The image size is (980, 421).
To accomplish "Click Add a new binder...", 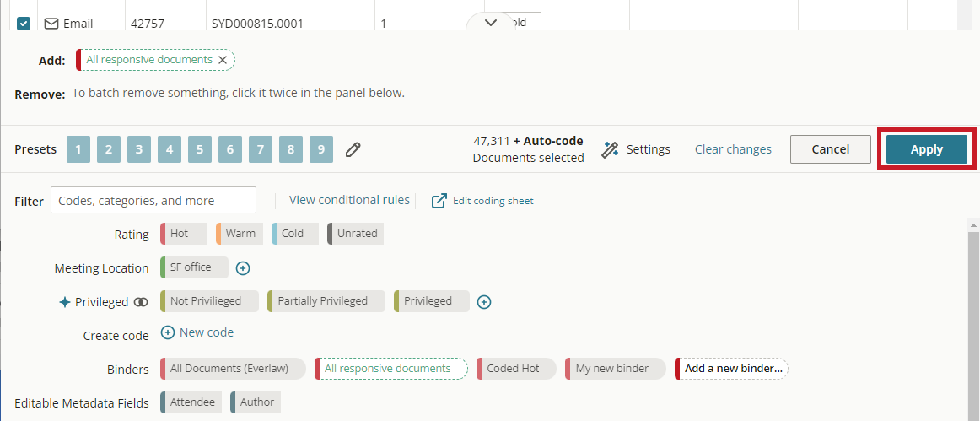I will (x=731, y=369).
